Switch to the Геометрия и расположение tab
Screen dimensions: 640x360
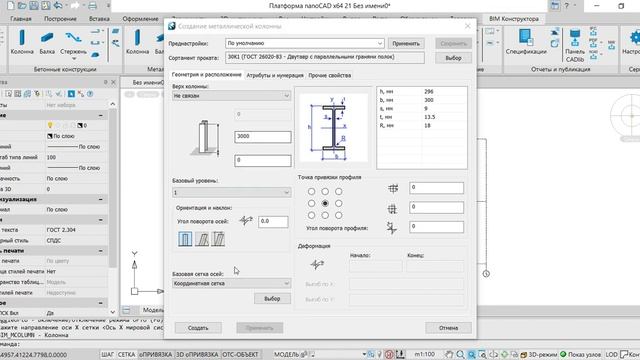206,75
